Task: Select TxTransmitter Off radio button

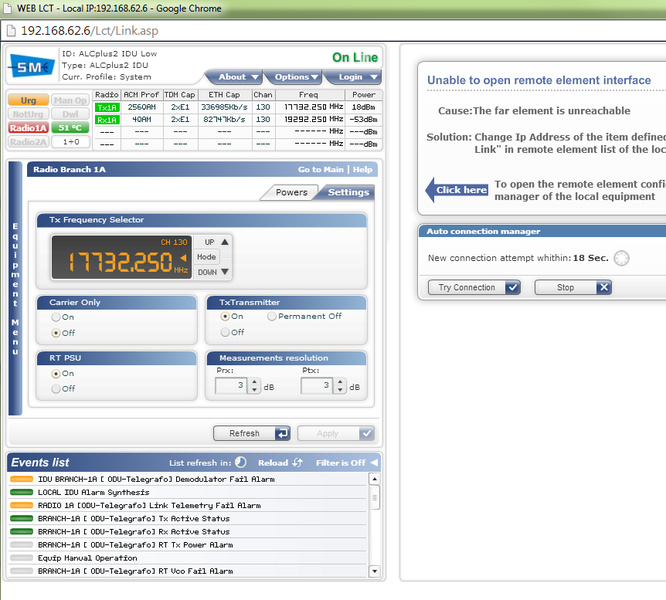Action: [225, 332]
